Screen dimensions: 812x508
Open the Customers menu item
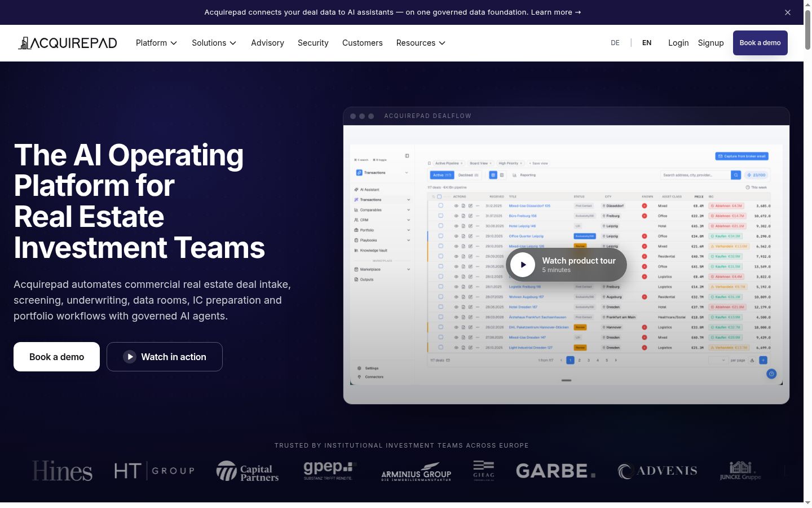[363, 43]
